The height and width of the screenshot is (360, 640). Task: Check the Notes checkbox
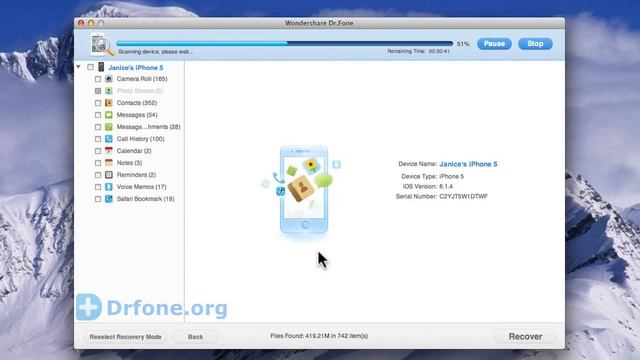(x=98, y=163)
